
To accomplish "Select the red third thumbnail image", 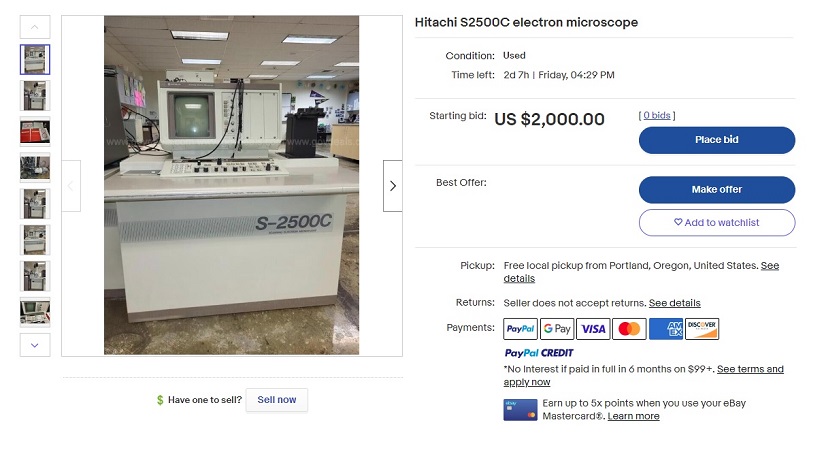I will (35, 131).
